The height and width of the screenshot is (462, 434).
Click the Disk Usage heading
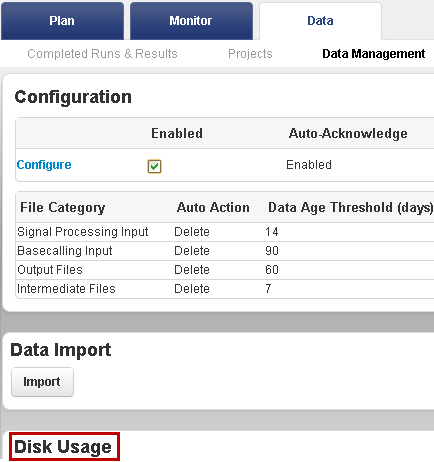[x=63, y=447]
